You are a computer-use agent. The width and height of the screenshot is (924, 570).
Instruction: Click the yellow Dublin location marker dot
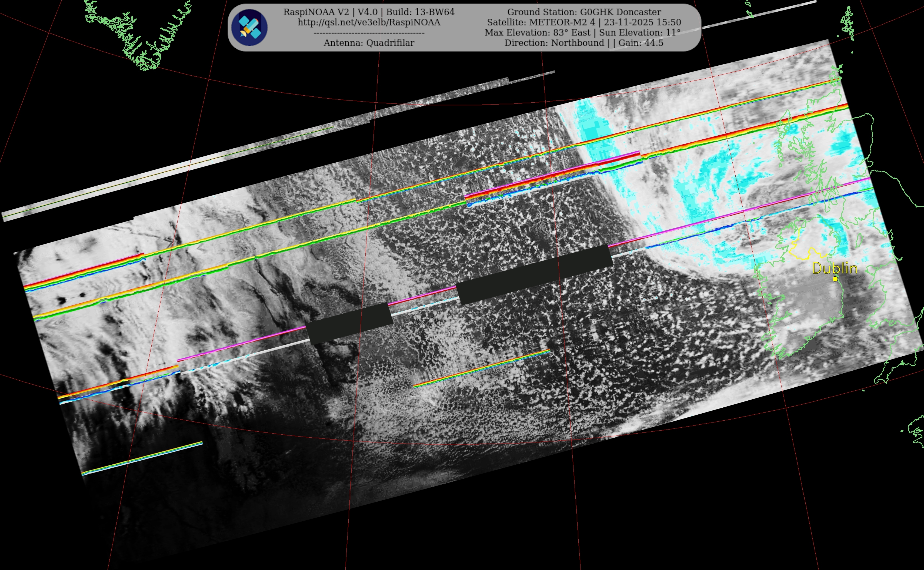pyautogui.click(x=835, y=279)
